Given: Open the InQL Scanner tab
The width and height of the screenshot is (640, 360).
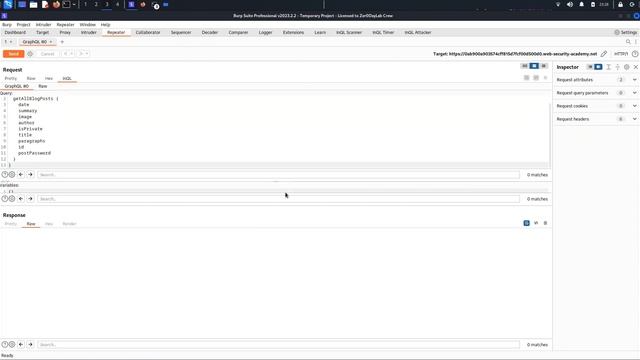Looking at the screenshot, I should (x=349, y=32).
